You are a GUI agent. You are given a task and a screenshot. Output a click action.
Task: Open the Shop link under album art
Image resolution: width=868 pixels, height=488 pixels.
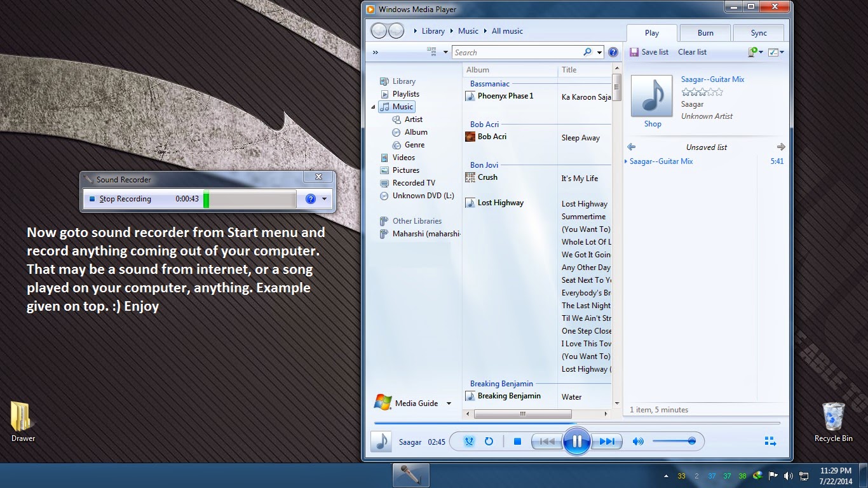(653, 124)
